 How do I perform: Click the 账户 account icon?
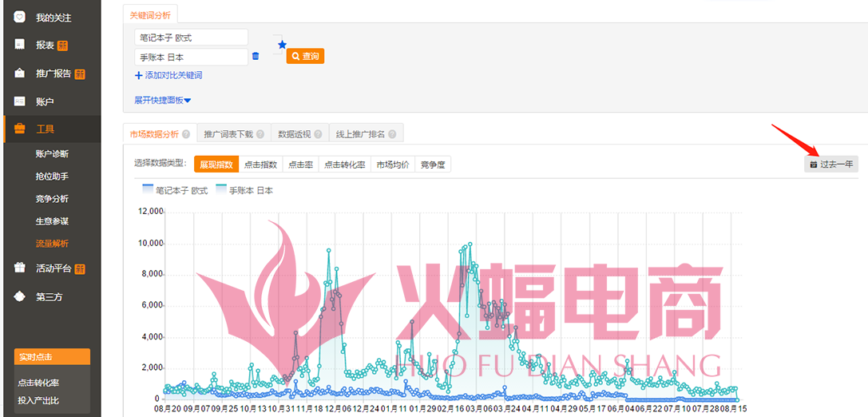(20, 101)
